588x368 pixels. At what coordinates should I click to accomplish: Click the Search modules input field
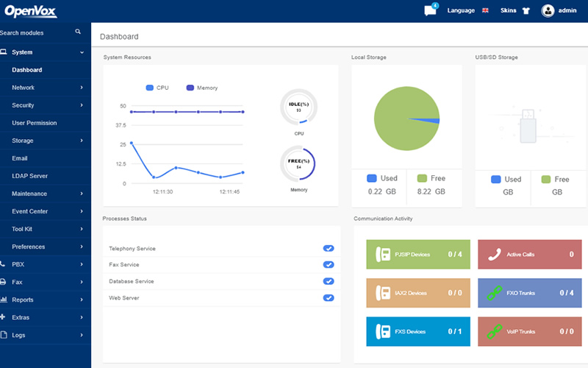pos(35,32)
